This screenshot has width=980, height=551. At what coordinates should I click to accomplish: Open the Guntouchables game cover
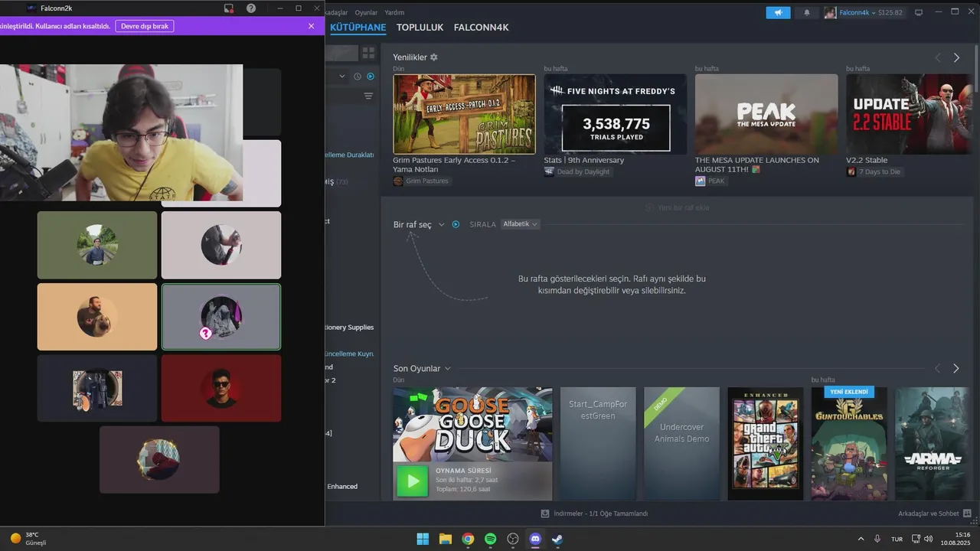849,444
